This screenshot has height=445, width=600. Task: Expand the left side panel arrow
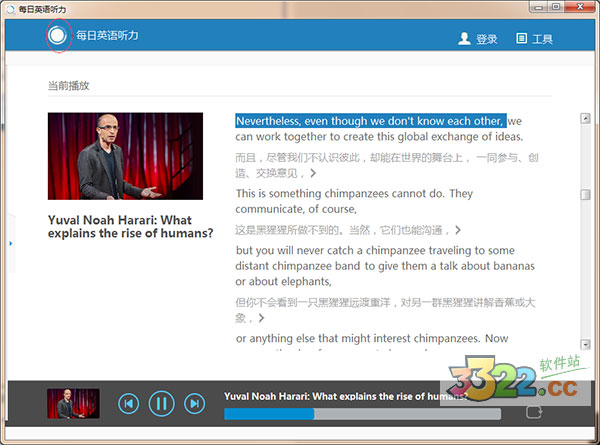tap(11, 243)
